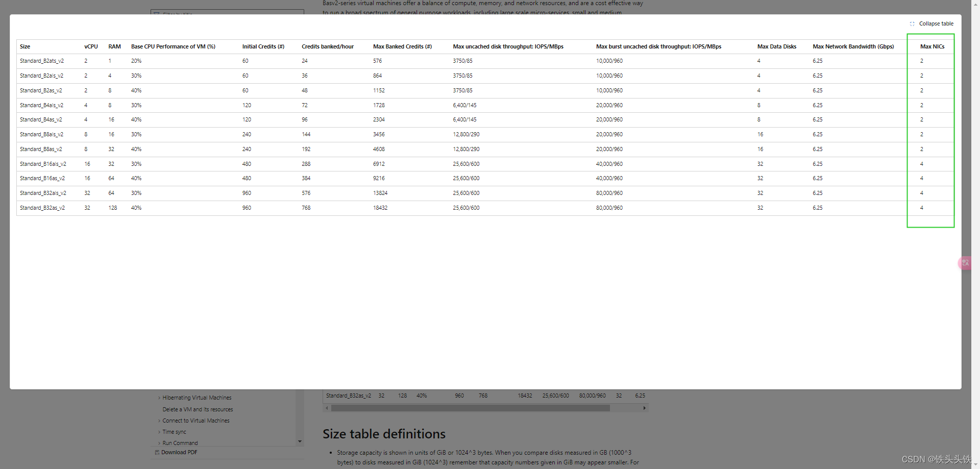Click the Credits banked/hour header
The width and height of the screenshot is (980, 469).
tap(328, 46)
